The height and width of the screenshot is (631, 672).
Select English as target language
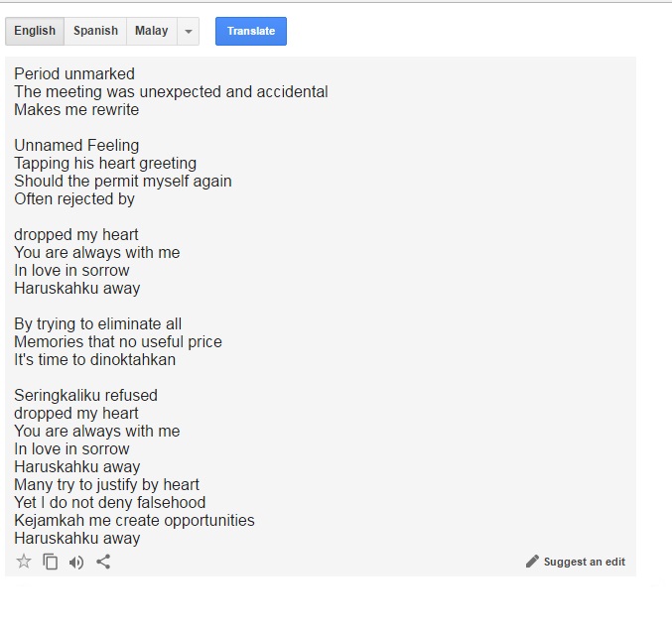[x=35, y=31]
